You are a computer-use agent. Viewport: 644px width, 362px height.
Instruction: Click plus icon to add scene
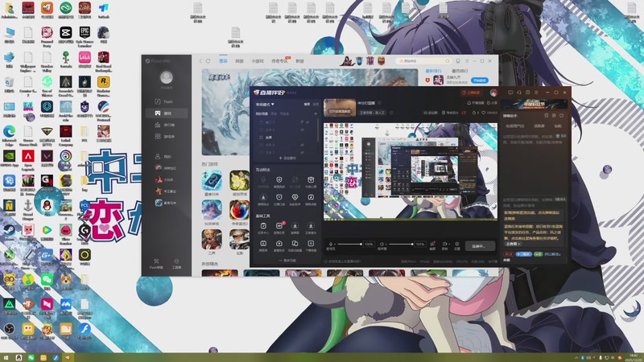coord(316,113)
